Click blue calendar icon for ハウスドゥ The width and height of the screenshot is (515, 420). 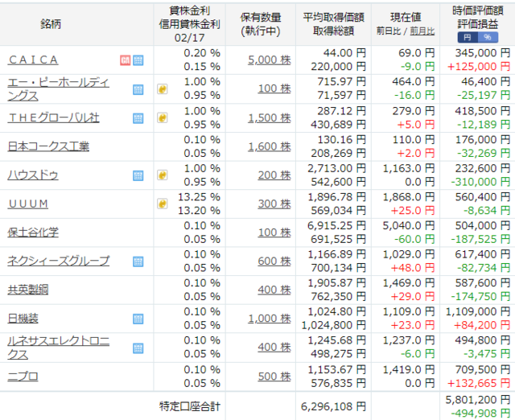click(138, 175)
